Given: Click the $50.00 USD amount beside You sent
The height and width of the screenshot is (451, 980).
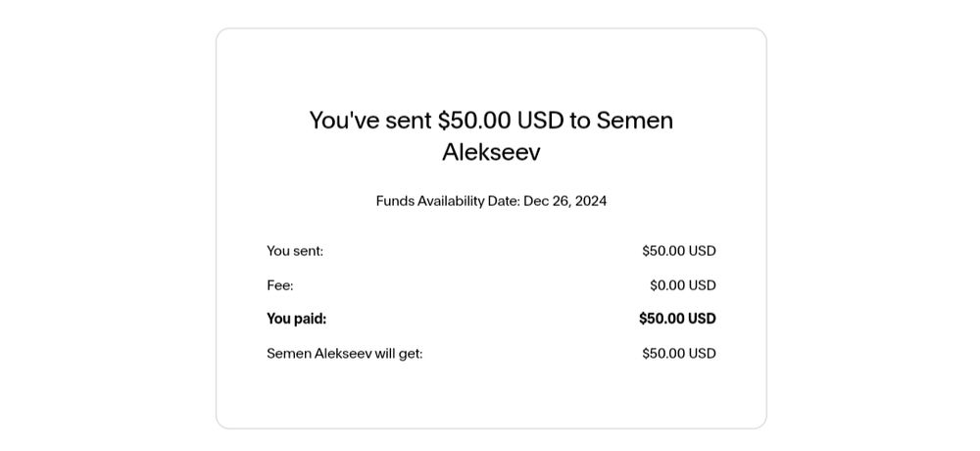Looking at the screenshot, I should [x=679, y=251].
